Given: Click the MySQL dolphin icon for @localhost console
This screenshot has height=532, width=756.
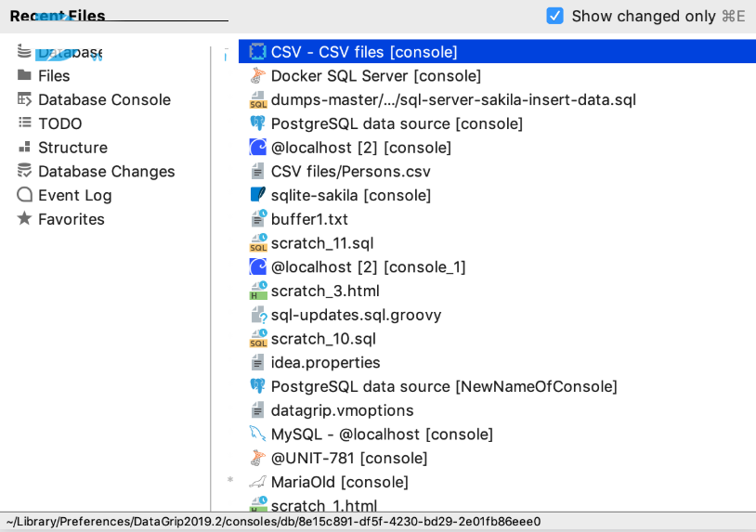Looking at the screenshot, I should [x=258, y=435].
